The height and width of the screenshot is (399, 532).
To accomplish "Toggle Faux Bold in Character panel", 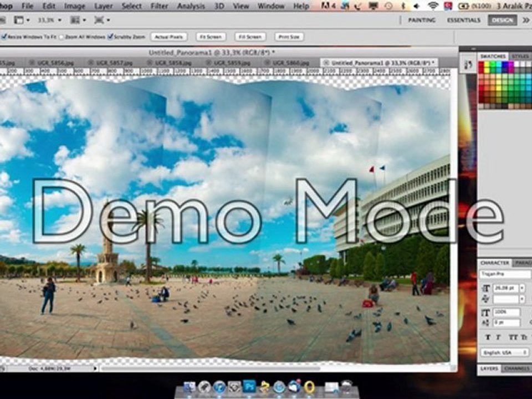I will coord(488,337).
